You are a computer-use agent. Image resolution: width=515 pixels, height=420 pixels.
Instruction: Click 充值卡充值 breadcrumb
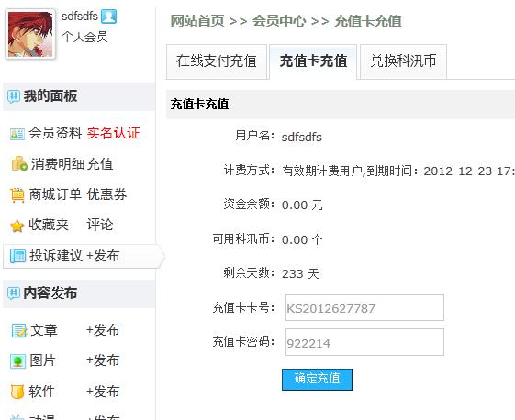tap(368, 21)
